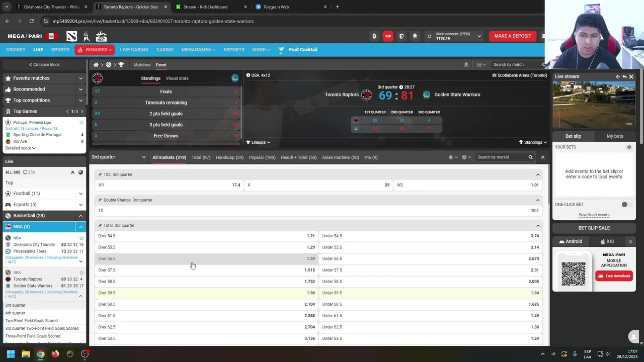Open File Explorer from Windows taskbar

26,354
